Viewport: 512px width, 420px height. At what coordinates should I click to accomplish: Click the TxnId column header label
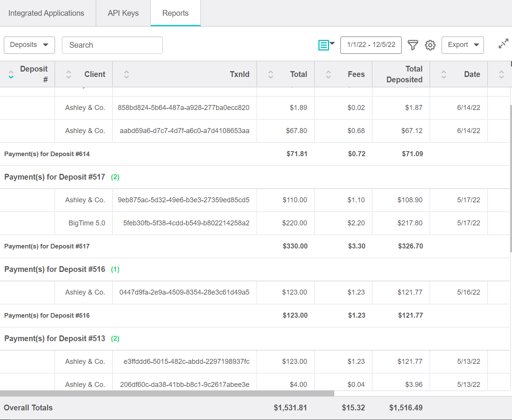[239, 74]
